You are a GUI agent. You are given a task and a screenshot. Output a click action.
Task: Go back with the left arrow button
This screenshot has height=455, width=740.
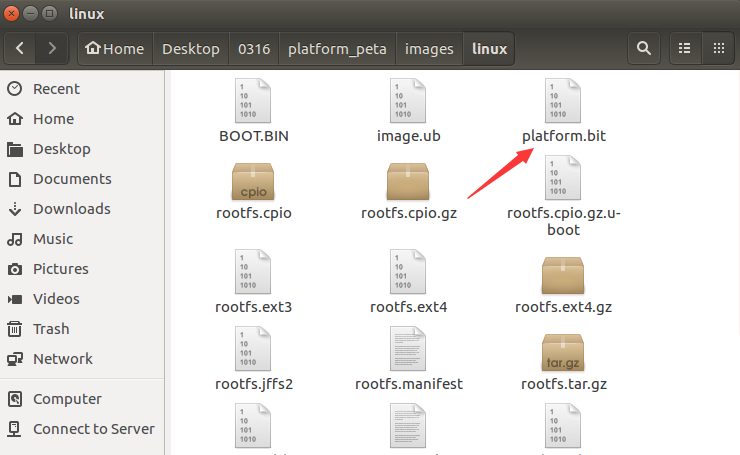tap(20, 48)
